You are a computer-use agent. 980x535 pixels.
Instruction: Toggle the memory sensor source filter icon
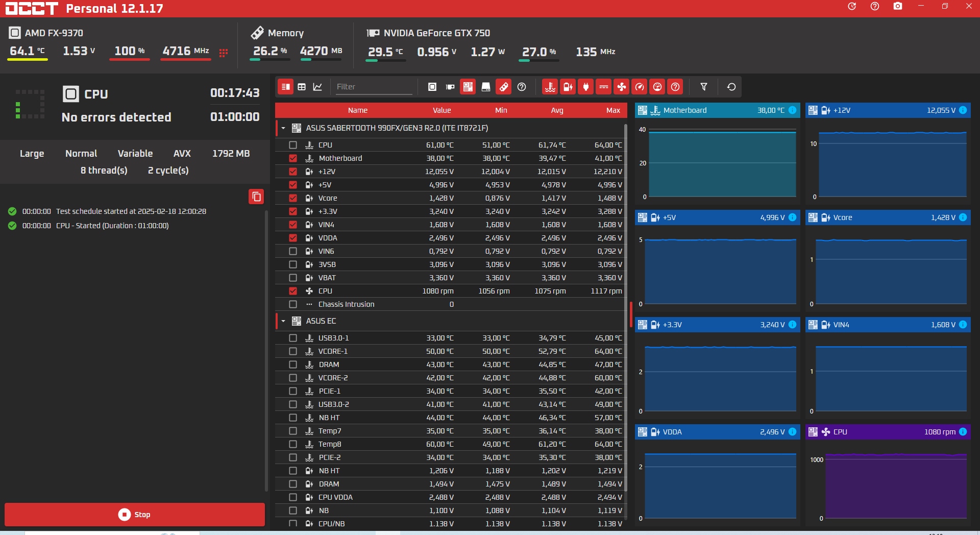504,87
